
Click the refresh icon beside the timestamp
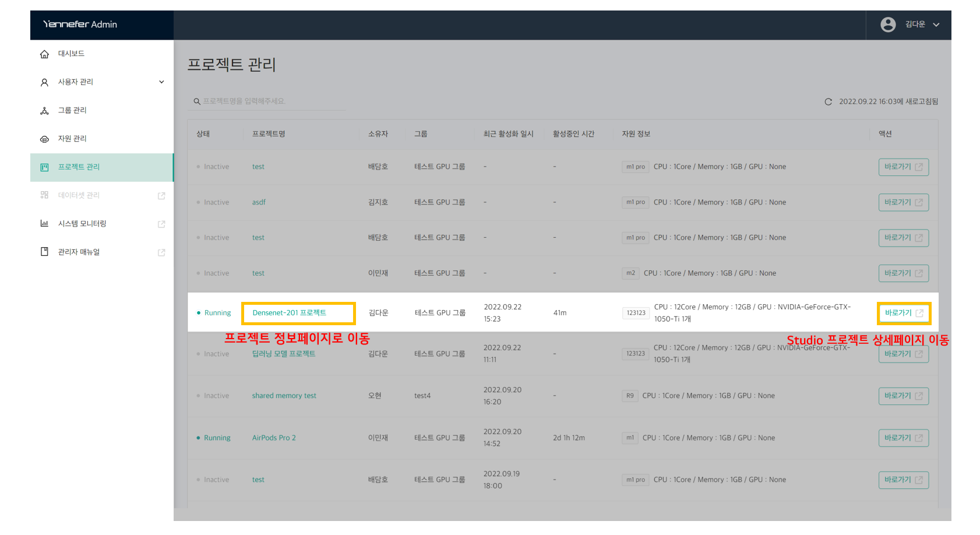[828, 102]
